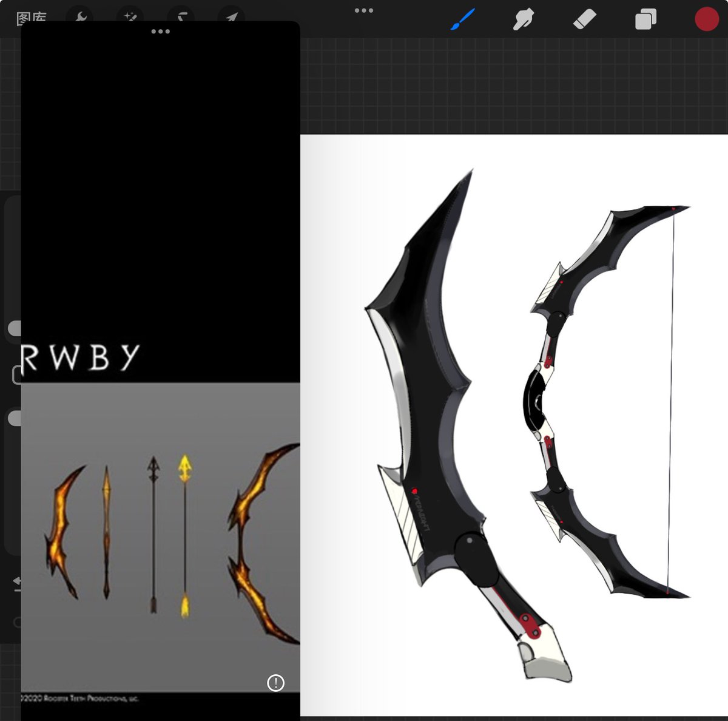Open the slide-over window's three-dot menu
Screen dimensions: 728x721
pos(160,31)
